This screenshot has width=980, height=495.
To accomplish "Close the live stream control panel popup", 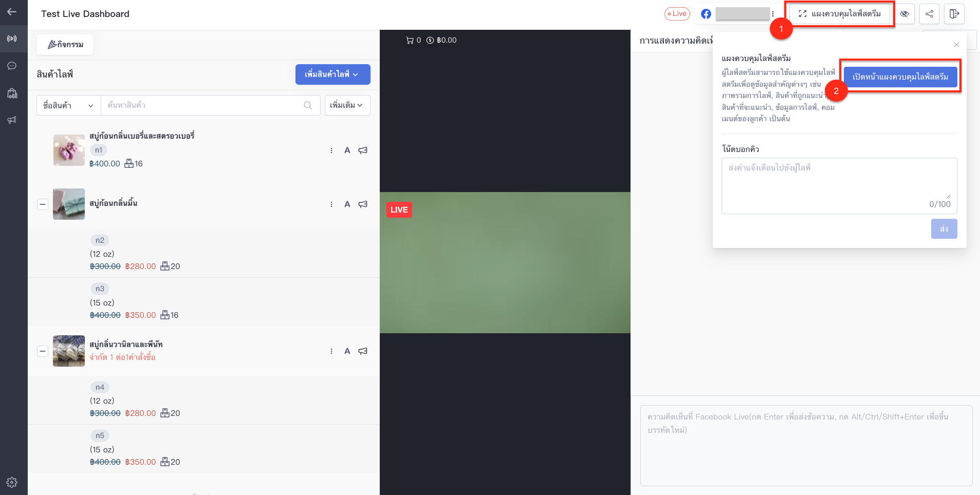I will tap(956, 45).
